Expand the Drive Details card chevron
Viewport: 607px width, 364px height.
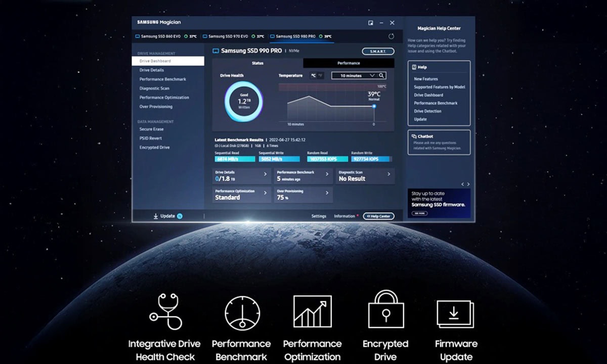point(265,174)
